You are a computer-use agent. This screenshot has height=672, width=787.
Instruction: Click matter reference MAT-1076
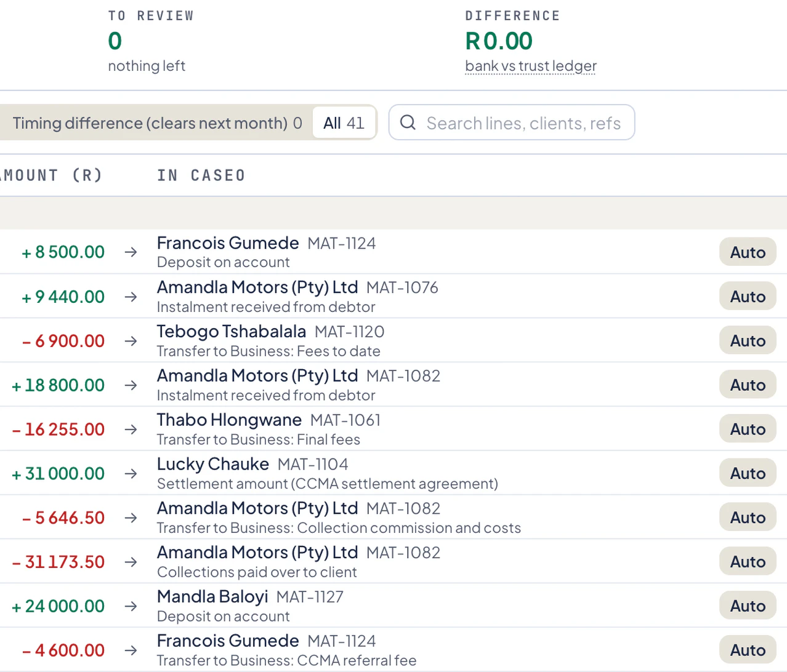402,287
